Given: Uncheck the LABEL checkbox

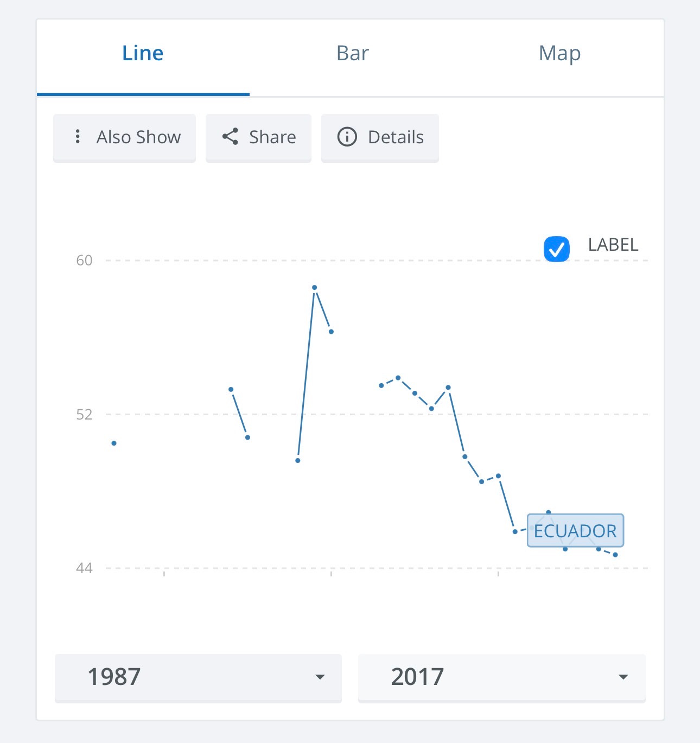Looking at the screenshot, I should pos(557,249).
